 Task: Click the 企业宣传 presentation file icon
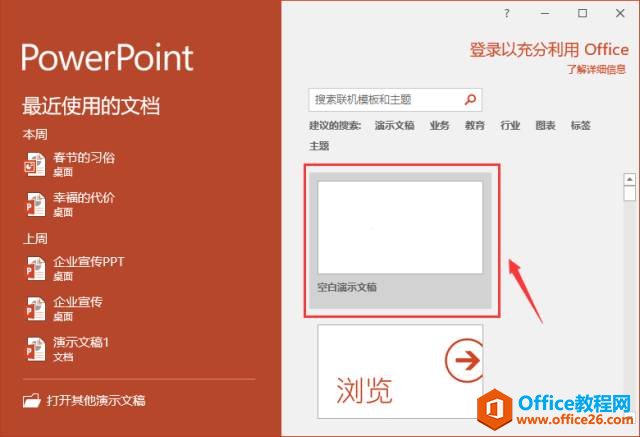point(35,308)
